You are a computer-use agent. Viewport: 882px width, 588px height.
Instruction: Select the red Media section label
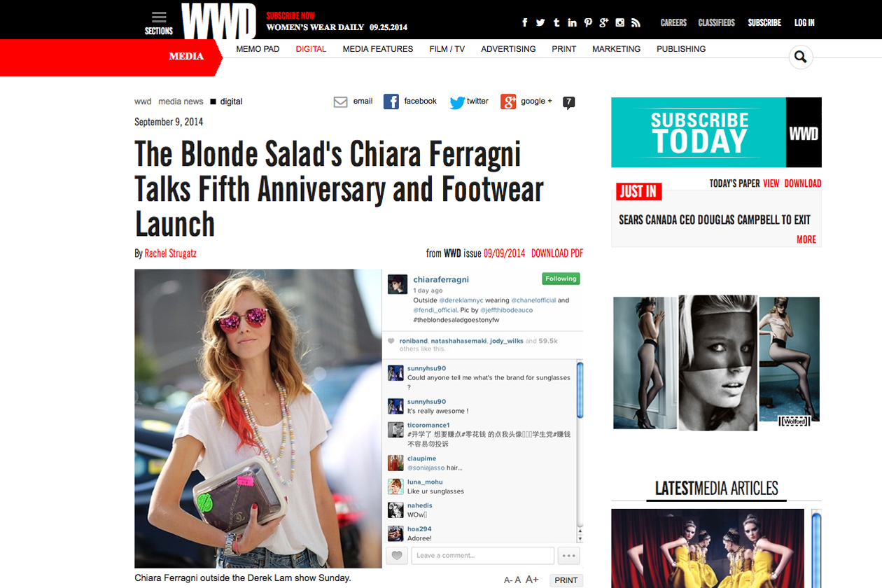click(x=186, y=57)
